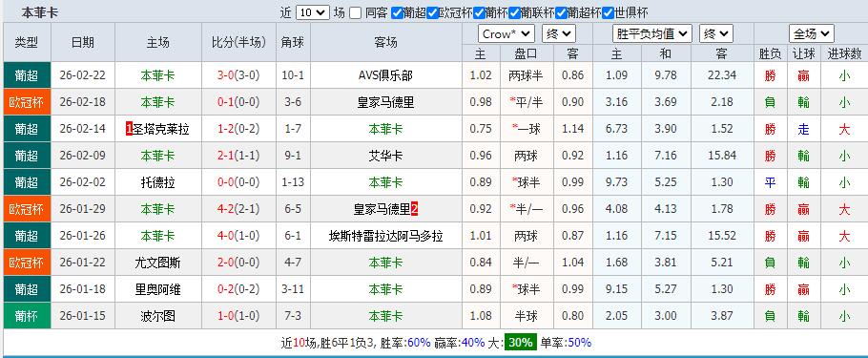This screenshot has width=868, height=358.
Task: Click the 2-0(0-0) score against 尤文图斯
Action: point(238,263)
